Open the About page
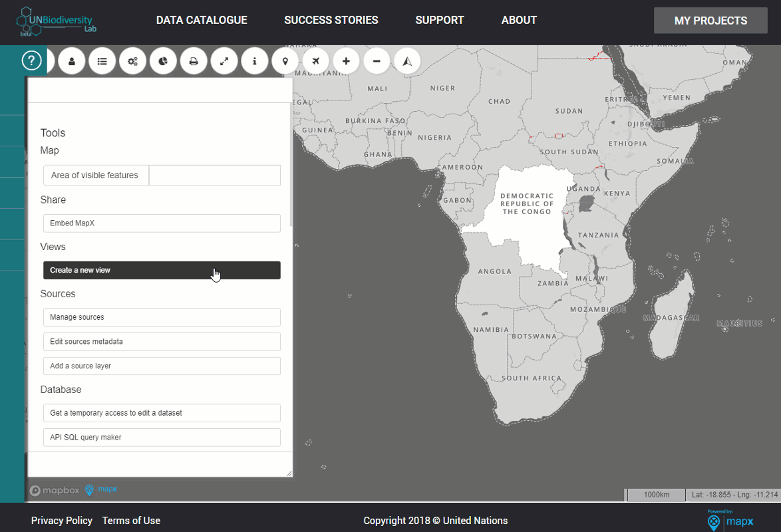Image resolution: width=781 pixels, height=532 pixels. [x=519, y=21]
